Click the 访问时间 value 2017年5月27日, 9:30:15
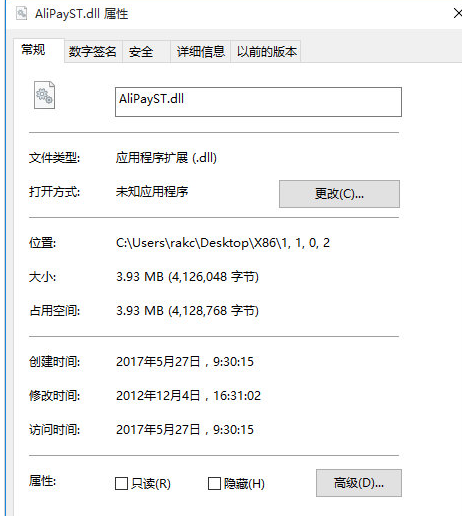Image resolution: width=462 pixels, height=516 pixels. click(x=185, y=430)
